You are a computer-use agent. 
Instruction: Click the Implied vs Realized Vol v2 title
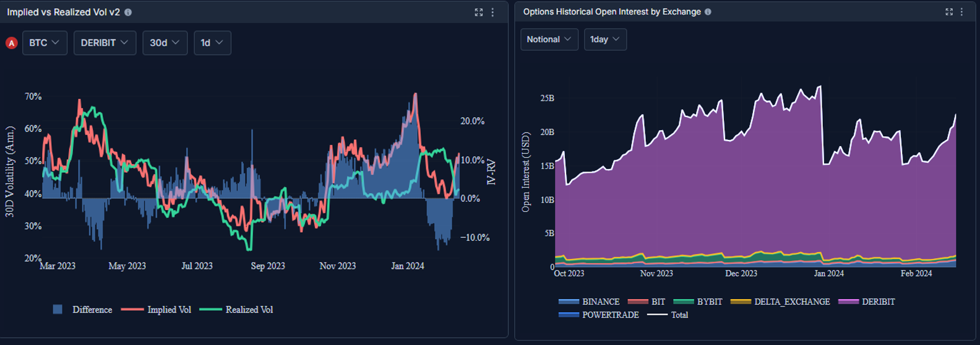[63, 12]
